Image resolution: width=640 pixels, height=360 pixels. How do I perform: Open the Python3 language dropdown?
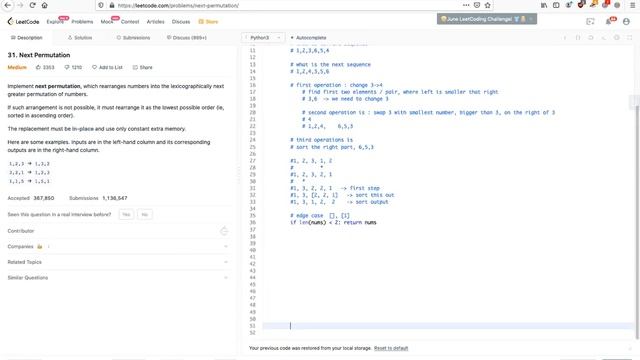[x=263, y=38]
